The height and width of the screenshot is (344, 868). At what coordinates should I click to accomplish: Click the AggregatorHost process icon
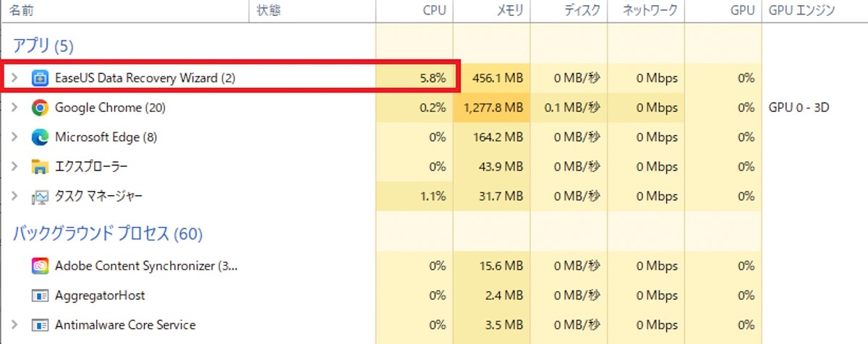[x=40, y=296]
